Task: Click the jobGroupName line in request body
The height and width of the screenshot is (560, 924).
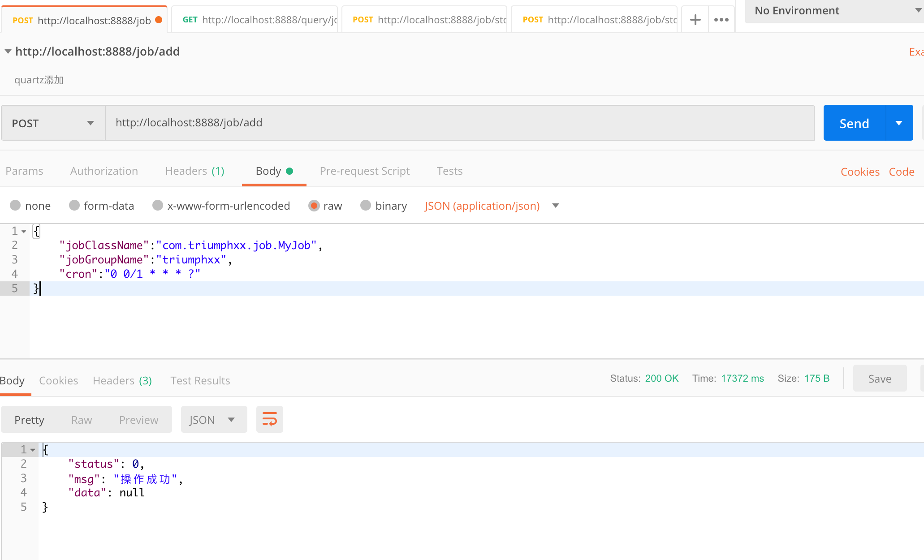Action: pyautogui.click(x=146, y=259)
